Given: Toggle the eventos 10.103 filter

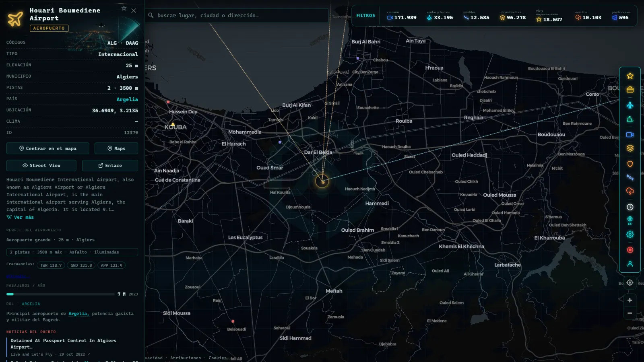Looking at the screenshot, I should pyautogui.click(x=588, y=16).
